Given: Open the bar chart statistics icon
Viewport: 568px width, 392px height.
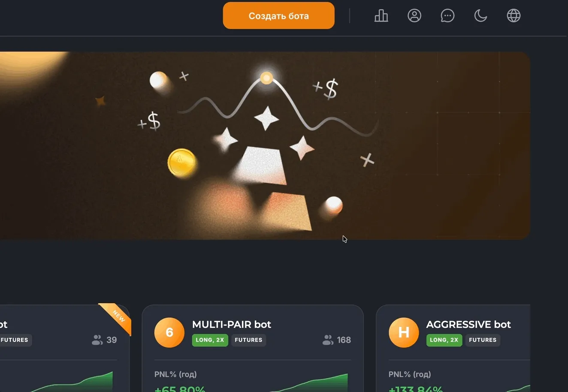Looking at the screenshot, I should point(381,16).
